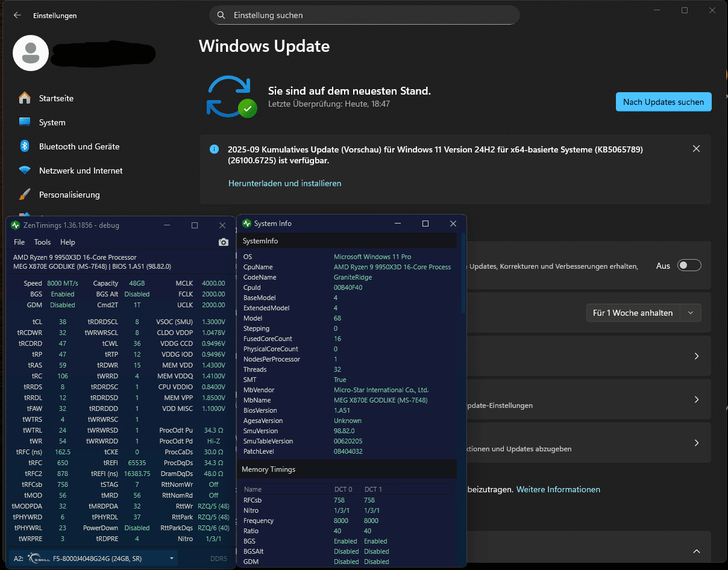Click the MEM VDD 1.4300V value
728x570 pixels.
pyautogui.click(x=214, y=366)
